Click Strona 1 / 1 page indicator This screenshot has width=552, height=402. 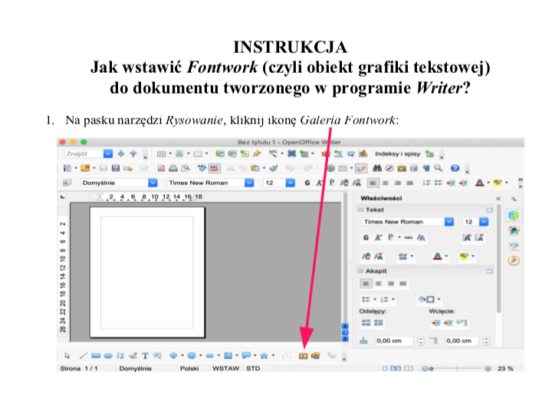tap(79, 369)
